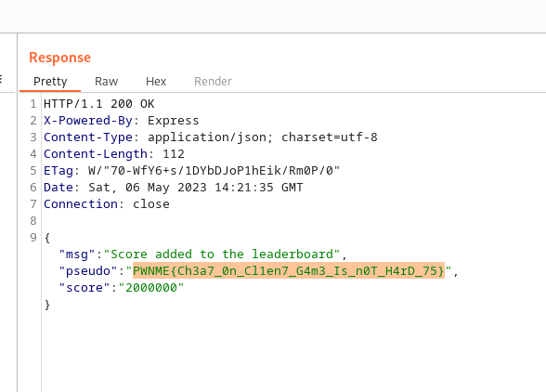The height and width of the screenshot is (392, 546).
Task: Click the "msg" JSON key
Action: coord(77,255)
